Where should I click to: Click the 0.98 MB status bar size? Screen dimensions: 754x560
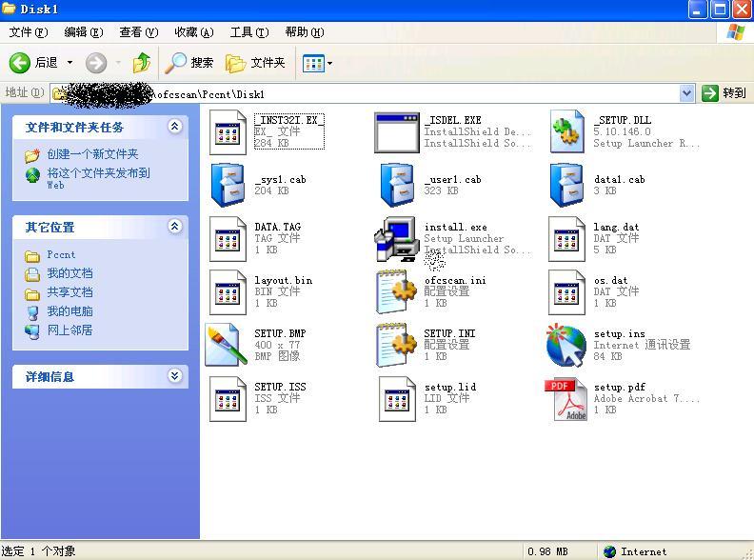(547, 551)
